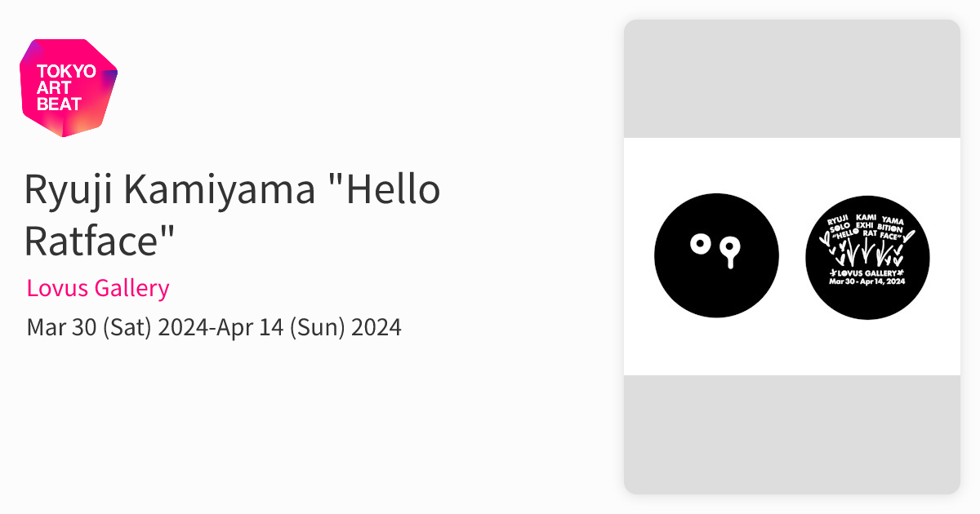Click the round left eye of the ratface
Screen dimensions: 980x514
tap(699, 243)
